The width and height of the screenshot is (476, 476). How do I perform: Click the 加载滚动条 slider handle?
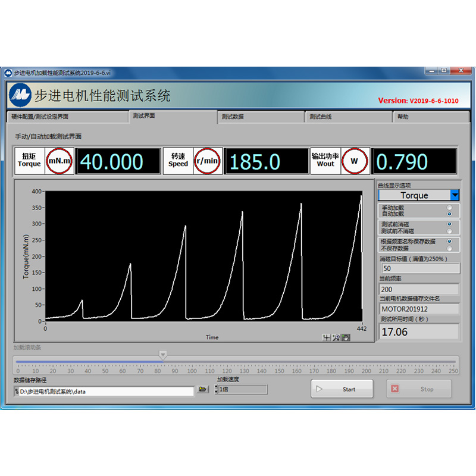[x=162, y=355]
